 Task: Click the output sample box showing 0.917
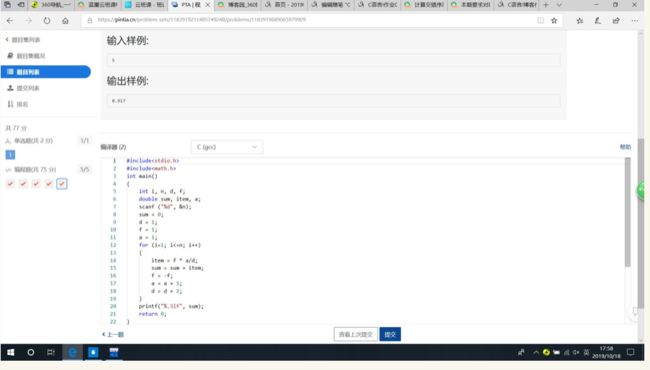(334, 101)
